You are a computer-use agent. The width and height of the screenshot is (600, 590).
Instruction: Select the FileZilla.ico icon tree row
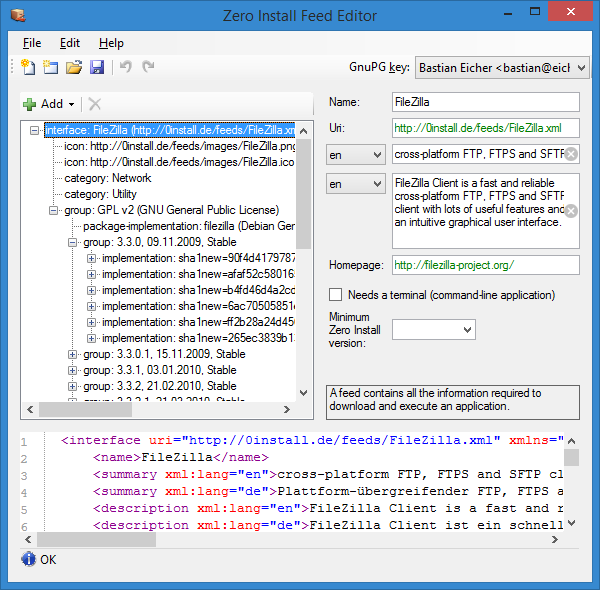(x=179, y=162)
